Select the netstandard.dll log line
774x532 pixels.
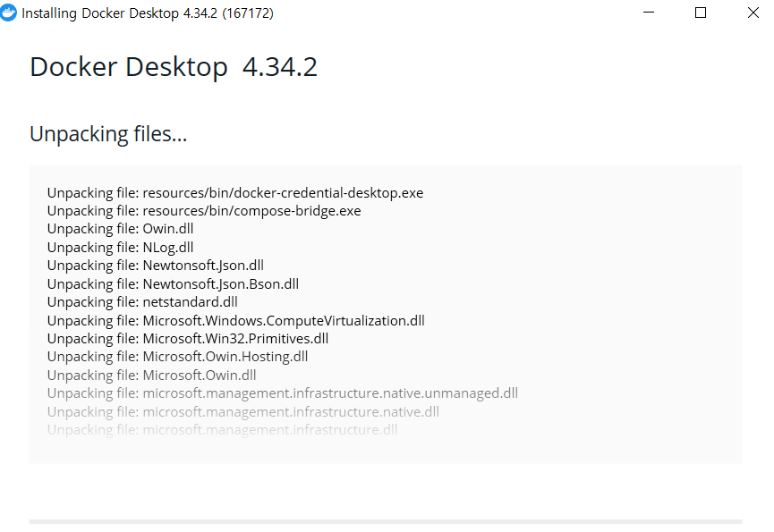(142, 301)
